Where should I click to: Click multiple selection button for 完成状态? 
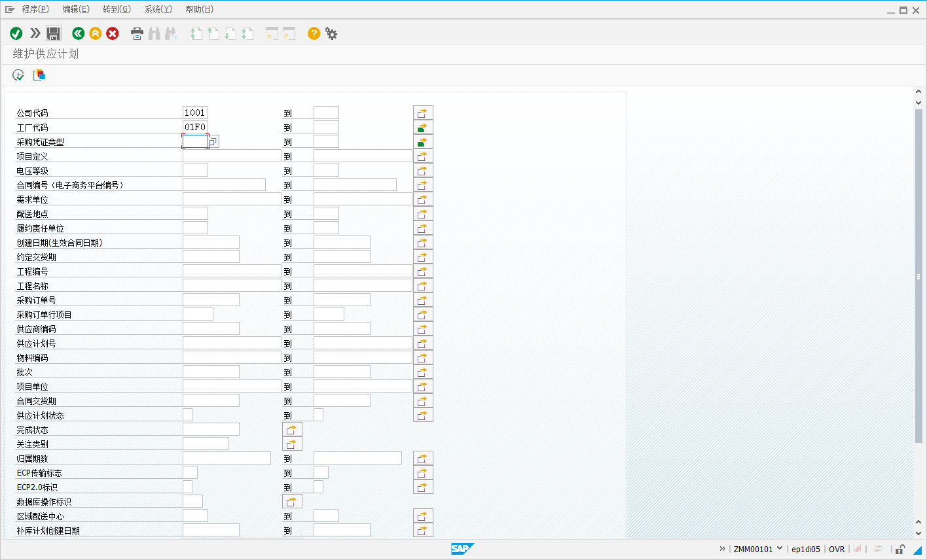click(x=292, y=430)
